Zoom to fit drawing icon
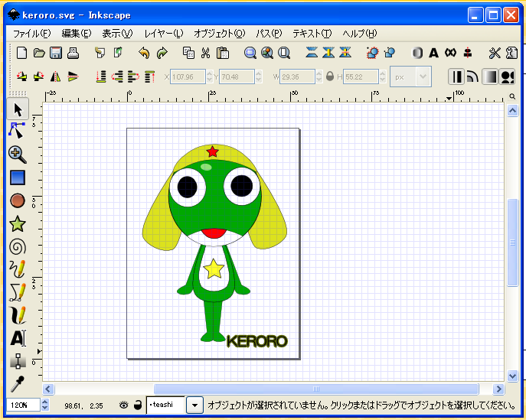The image size is (526, 420). [x=267, y=53]
